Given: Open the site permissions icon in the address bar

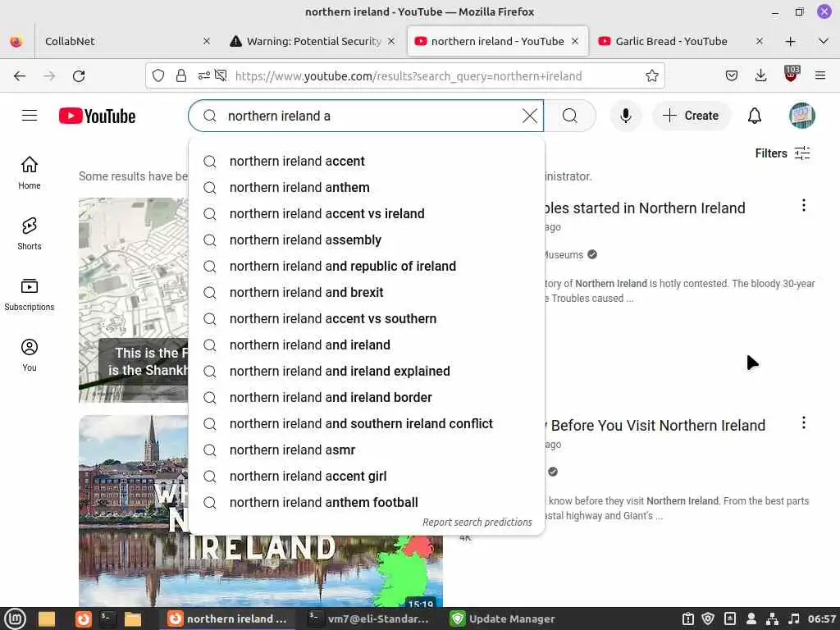Looking at the screenshot, I should click(x=203, y=76).
